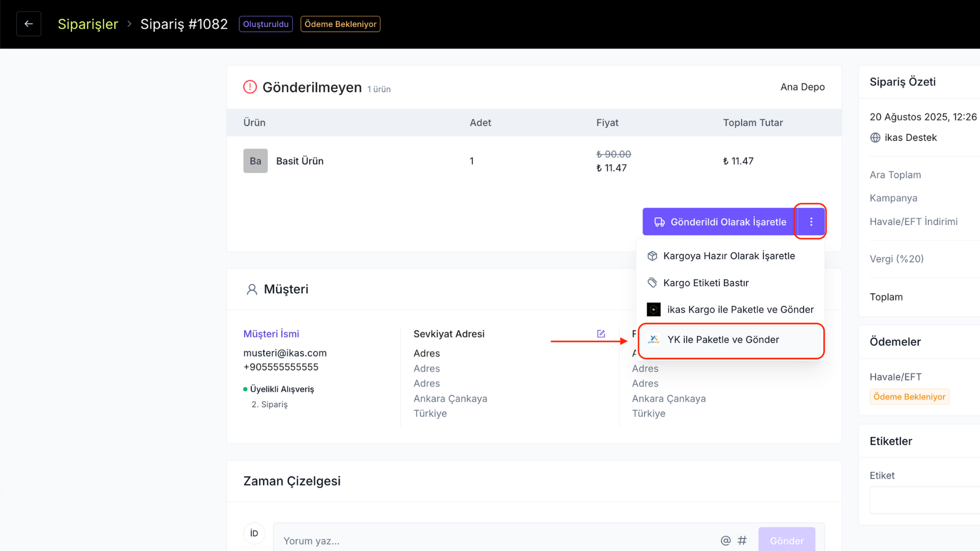Click the Zaman Çizelgesi heading
The image size is (980, 551).
coord(292,481)
